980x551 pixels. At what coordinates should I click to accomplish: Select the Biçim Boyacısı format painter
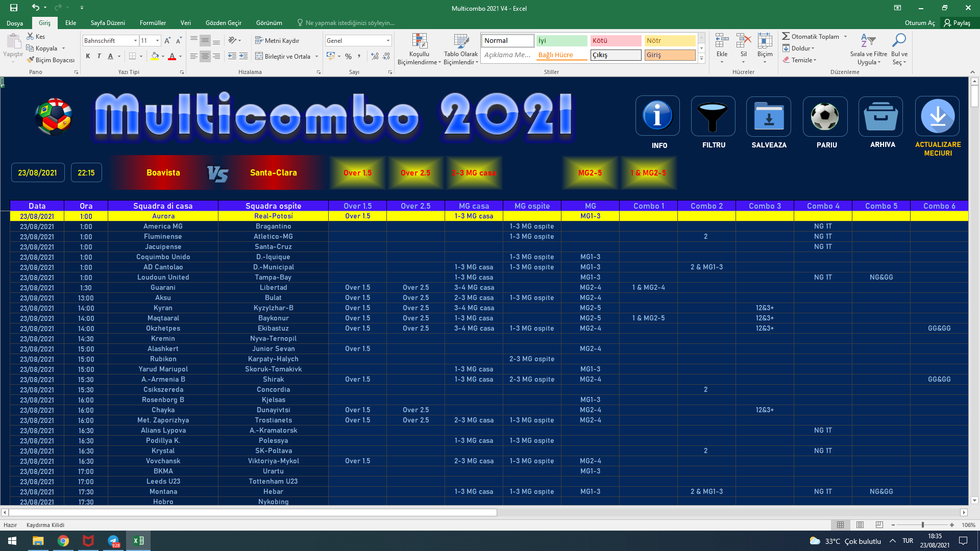51,60
